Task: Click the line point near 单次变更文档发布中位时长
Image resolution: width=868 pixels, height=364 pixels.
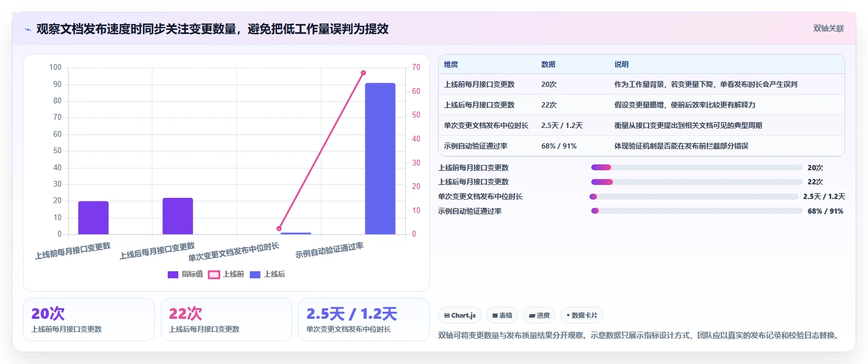Action: 279,228
